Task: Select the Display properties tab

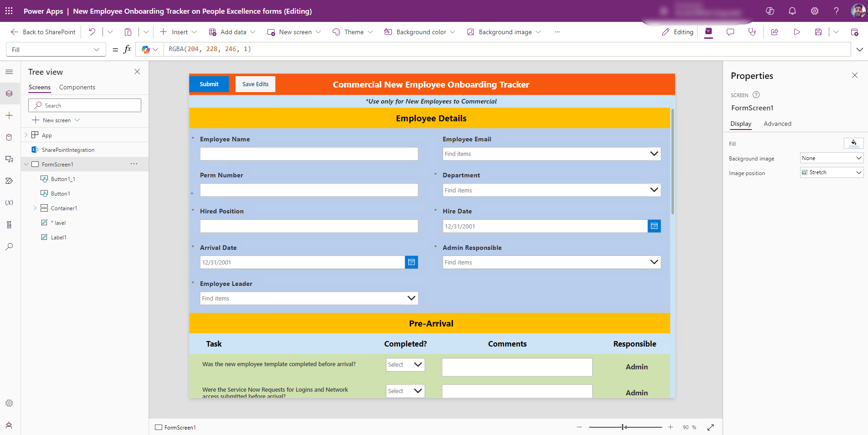Action: [x=741, y=124]
